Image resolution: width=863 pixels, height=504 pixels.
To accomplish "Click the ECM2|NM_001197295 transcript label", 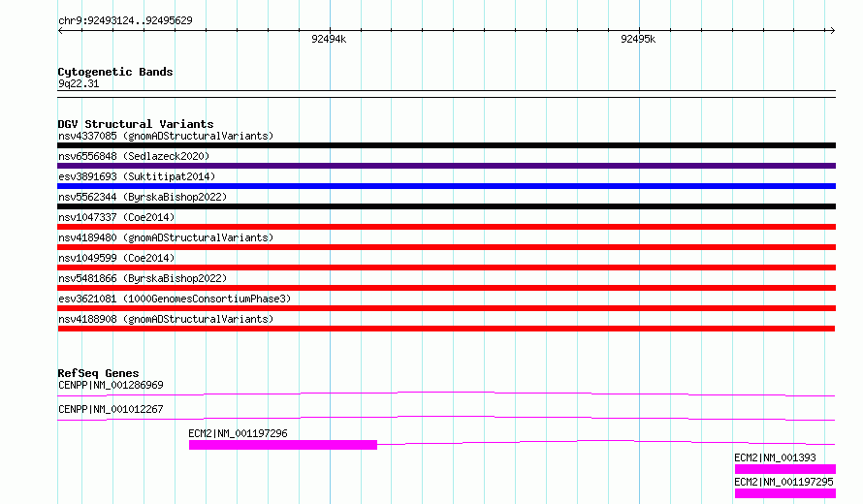I will [783, 482].
